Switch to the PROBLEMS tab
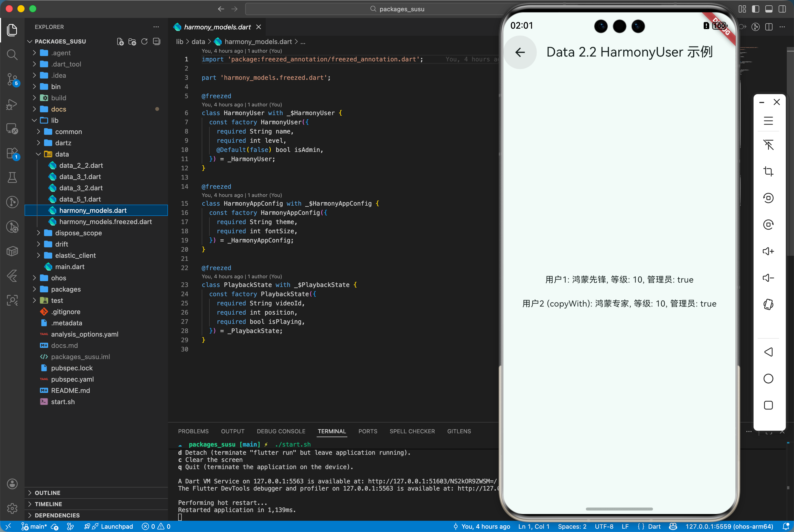This screenshot has width=794, height=532. pyautogui.click(x=193, y=431)
